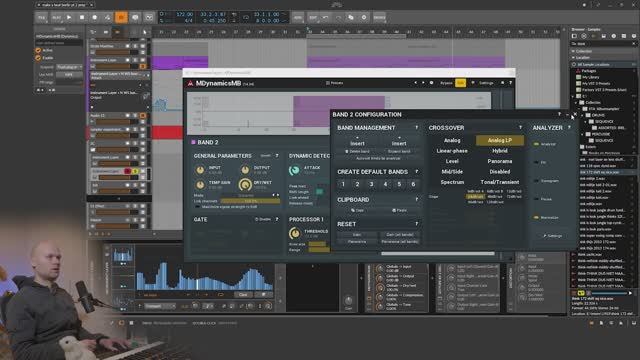Toggle the Pre switch in Analyzer panel
This screenshot has width=640, height=360.
coord(536,162)
